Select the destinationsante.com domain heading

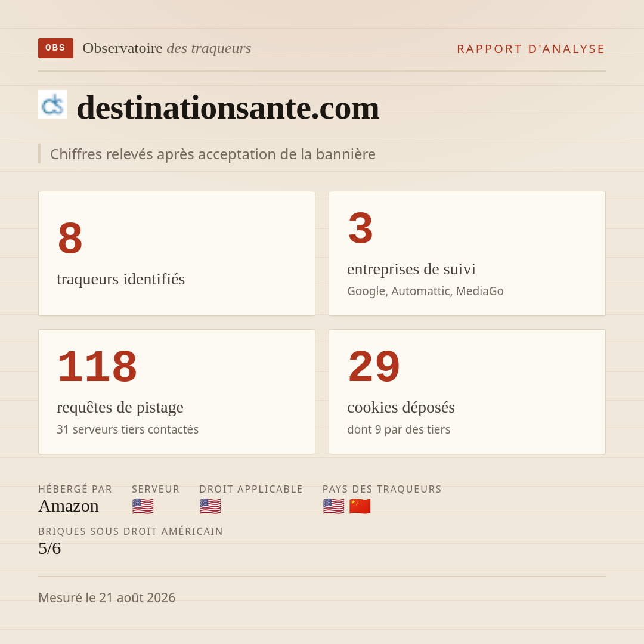[x=228, y=107]
